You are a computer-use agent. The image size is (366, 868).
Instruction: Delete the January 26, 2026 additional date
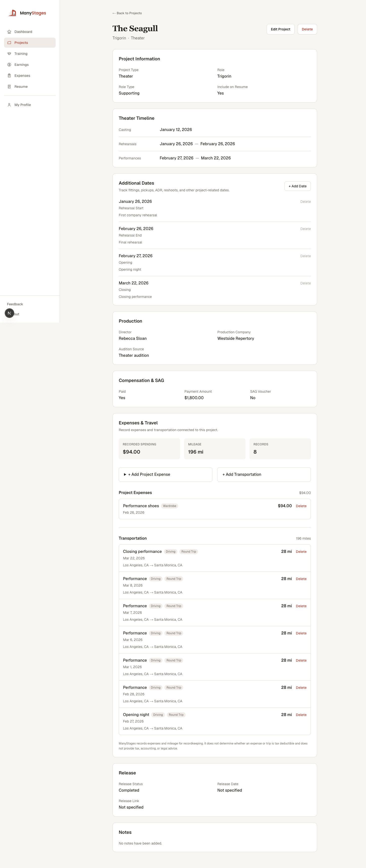[x=305, y=202]
